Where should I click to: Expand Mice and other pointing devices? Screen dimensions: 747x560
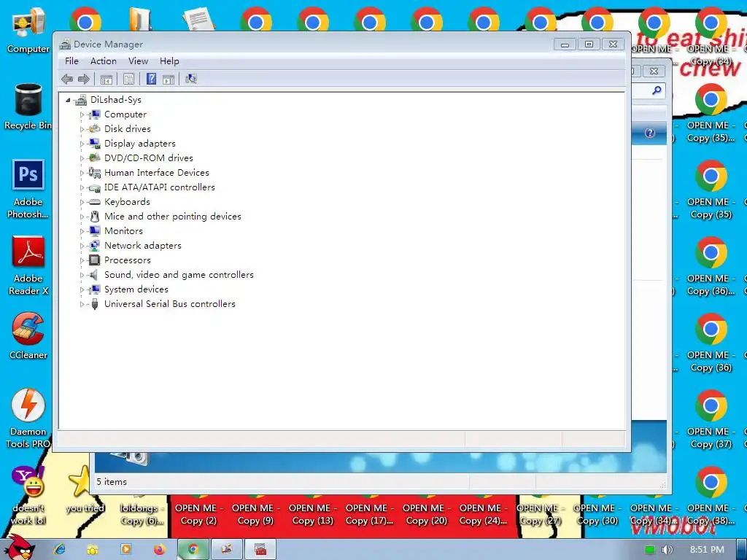(82, 217)
